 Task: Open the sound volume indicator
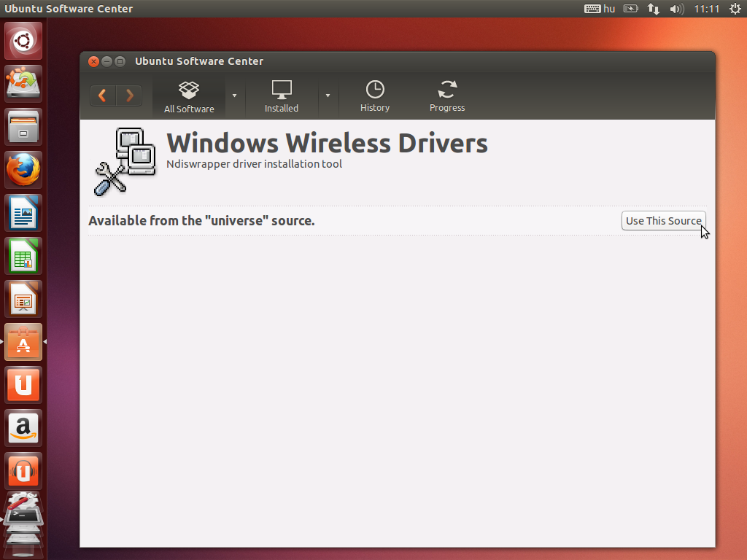(676, 9)
